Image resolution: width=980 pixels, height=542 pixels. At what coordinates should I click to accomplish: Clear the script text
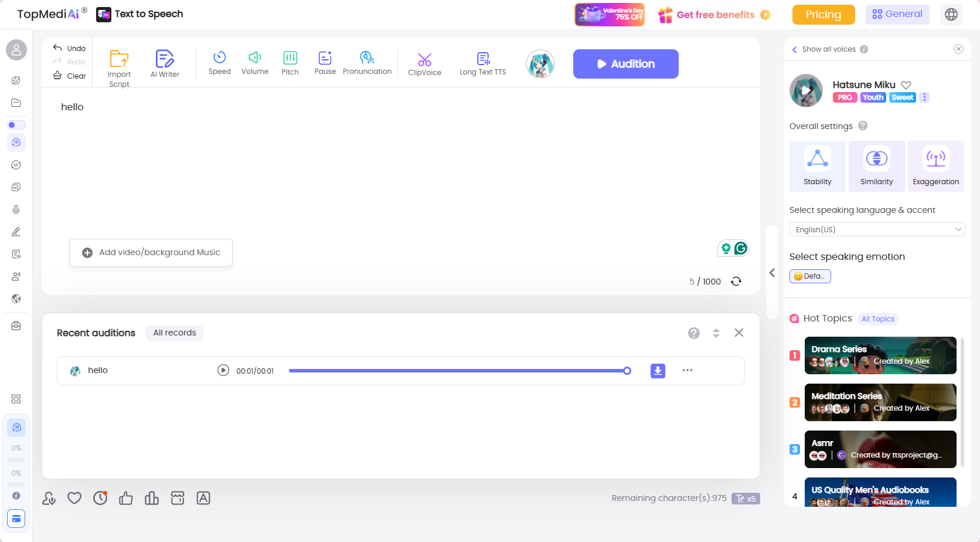(x=69, y=76)
